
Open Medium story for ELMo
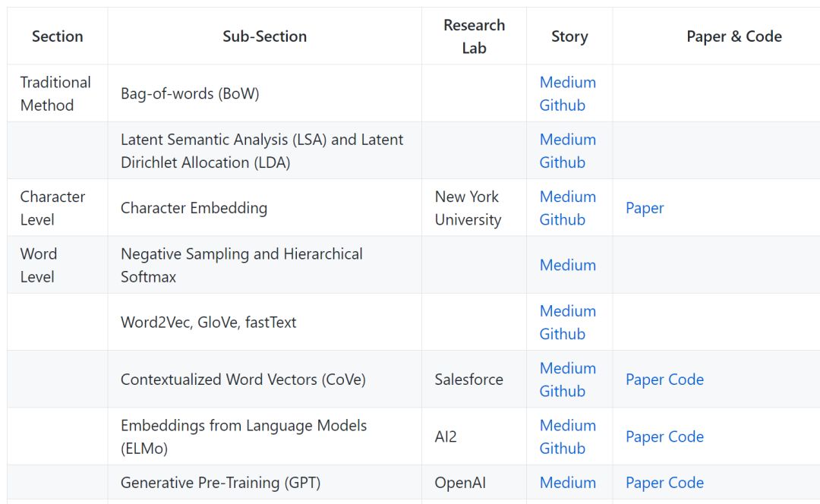pos(567,425)
